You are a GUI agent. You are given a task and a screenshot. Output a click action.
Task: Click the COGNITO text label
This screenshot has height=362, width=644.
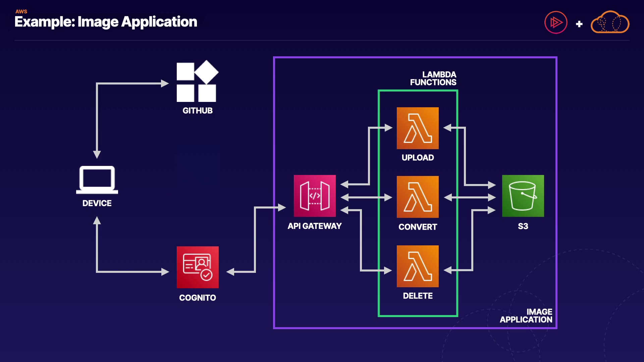198,298
